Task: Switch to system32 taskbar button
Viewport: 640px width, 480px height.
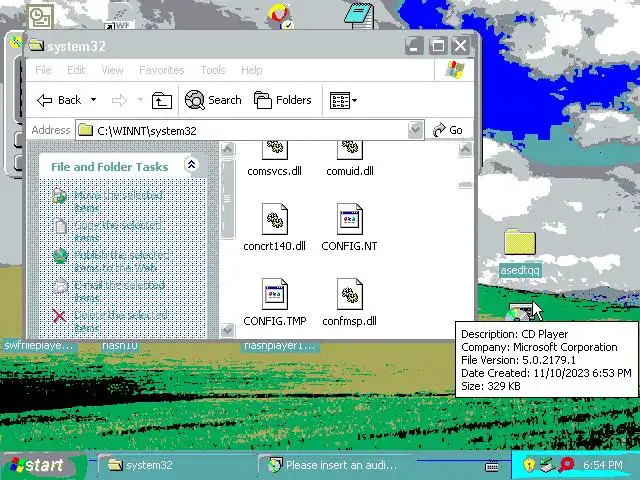Action: click(176, 465)
